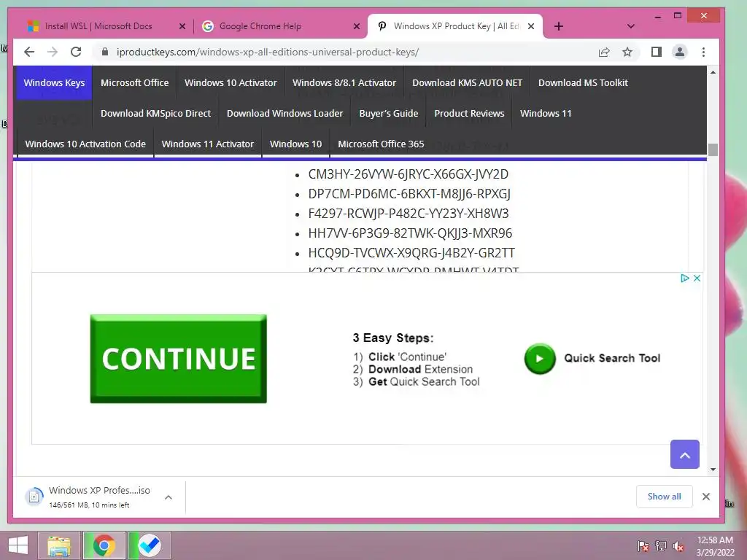The width and height of the screenshot is (747, 560).
Task: Click the green CONTINUE ad button
Action: (178, 359)
